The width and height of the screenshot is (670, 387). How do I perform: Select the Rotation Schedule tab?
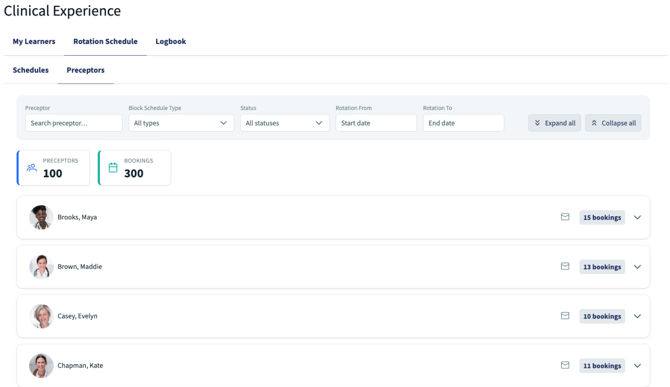(105, 41)
